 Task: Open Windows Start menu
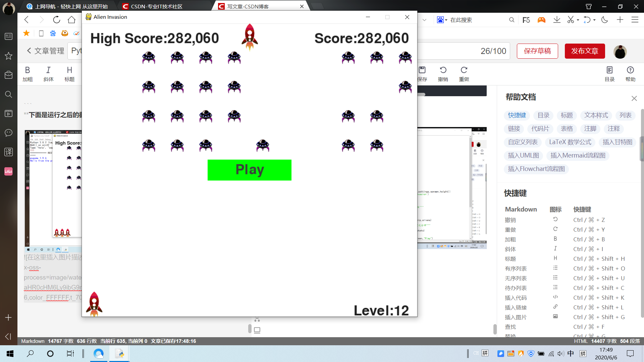tap(10, 353)
